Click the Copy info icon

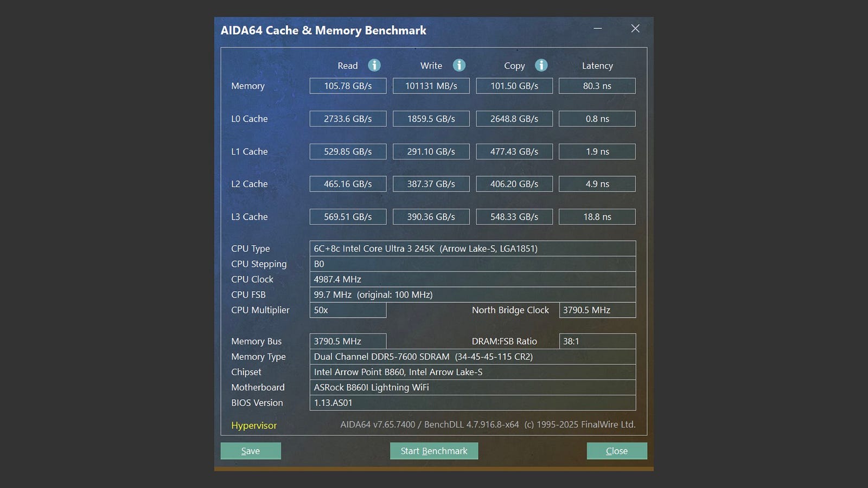[541, 65]
